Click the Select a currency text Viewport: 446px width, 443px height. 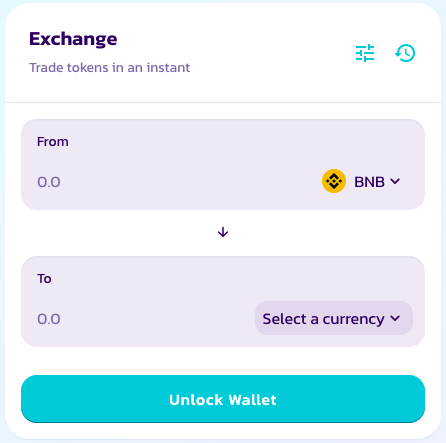coord(323,319)
